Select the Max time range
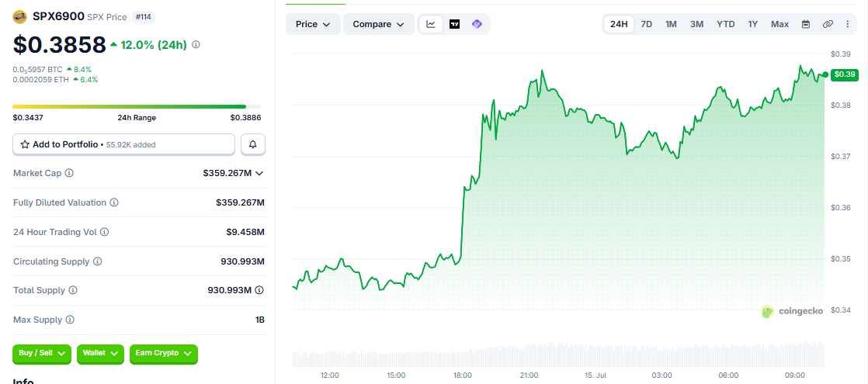This screenshot has width=868, height=384. tap(780, 24)
